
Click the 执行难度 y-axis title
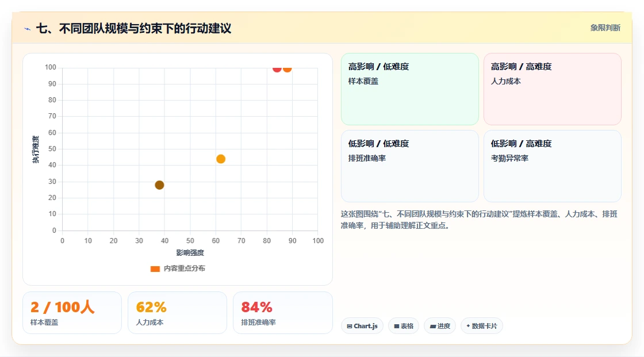click(x=36, y=149)
